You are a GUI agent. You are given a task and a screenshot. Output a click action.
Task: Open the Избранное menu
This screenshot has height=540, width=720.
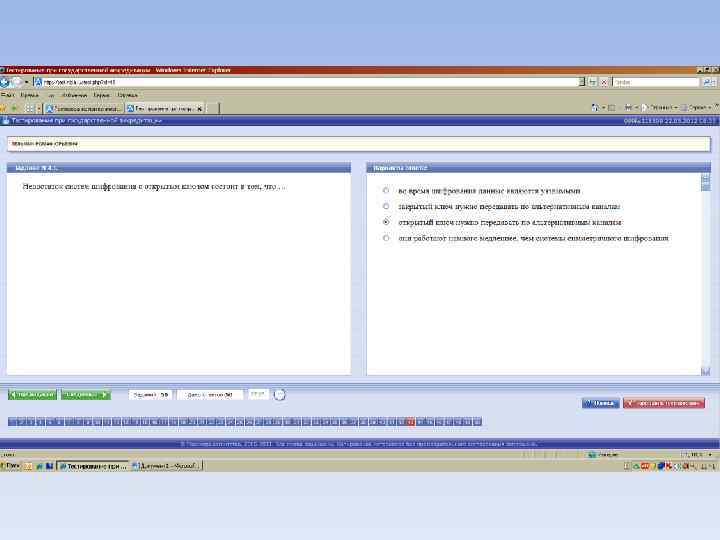[74, 95]
